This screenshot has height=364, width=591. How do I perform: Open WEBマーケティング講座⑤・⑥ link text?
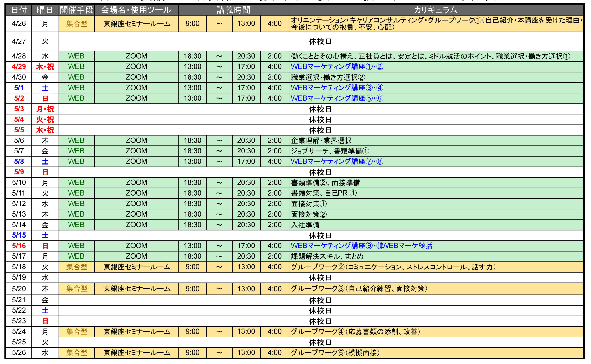point(337,98)
